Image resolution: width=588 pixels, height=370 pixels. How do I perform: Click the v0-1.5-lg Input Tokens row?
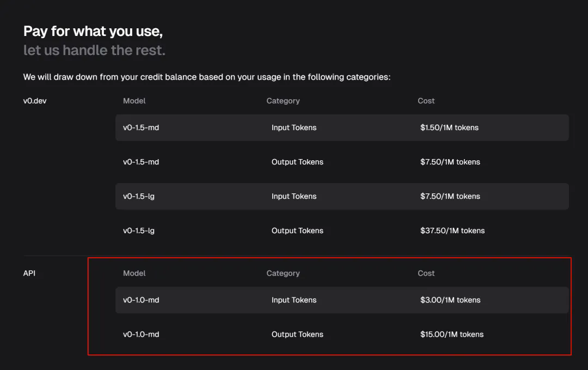pyautogui.click(x=342, y=196)
